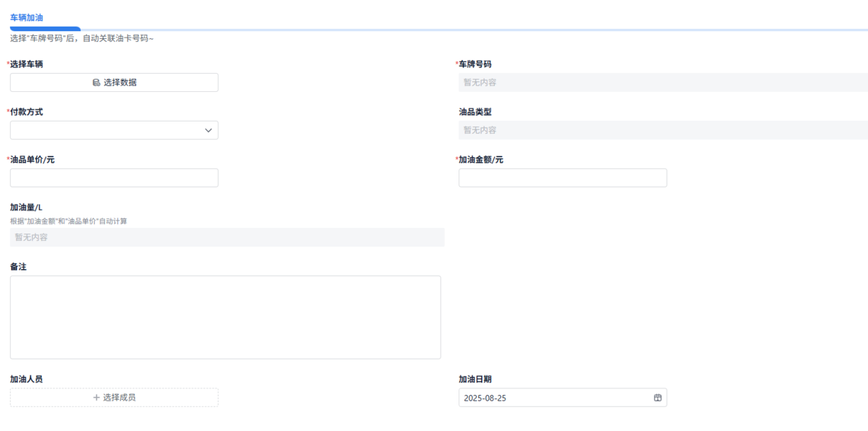
Task: Open the calendar icon in 加油日期
Action: (658, 398)
